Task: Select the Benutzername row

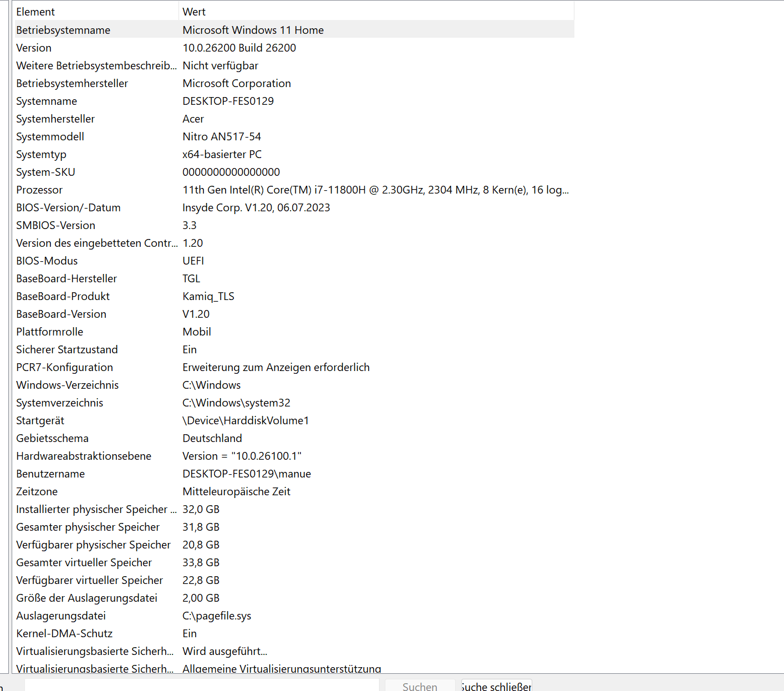Action: tap(293, 474)
